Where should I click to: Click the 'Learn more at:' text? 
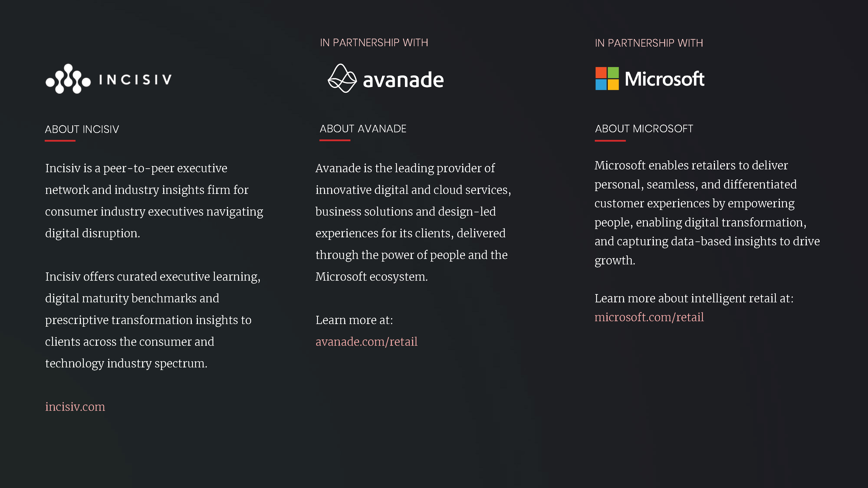(354, 320)
